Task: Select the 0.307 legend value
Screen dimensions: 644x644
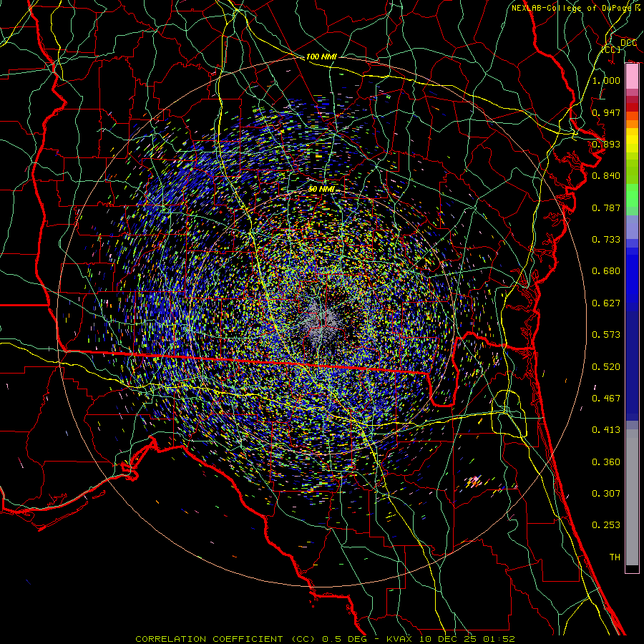Action: 606,493
